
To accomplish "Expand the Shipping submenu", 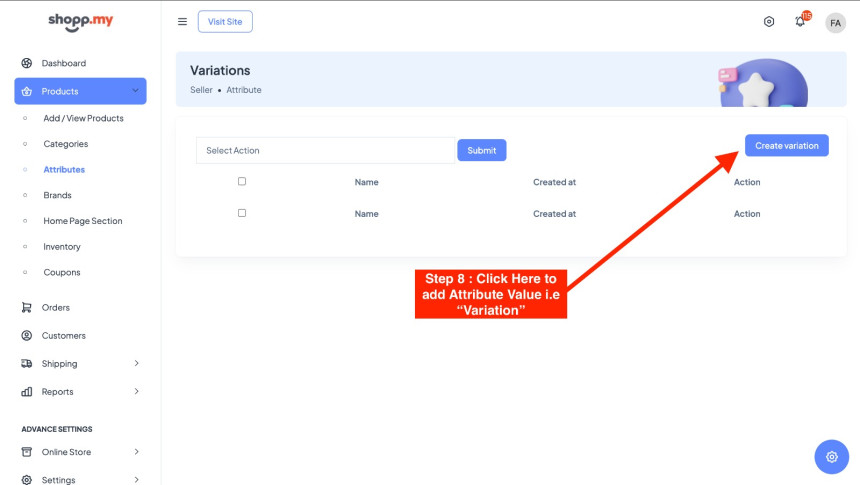I will click(x=136, y=363).
